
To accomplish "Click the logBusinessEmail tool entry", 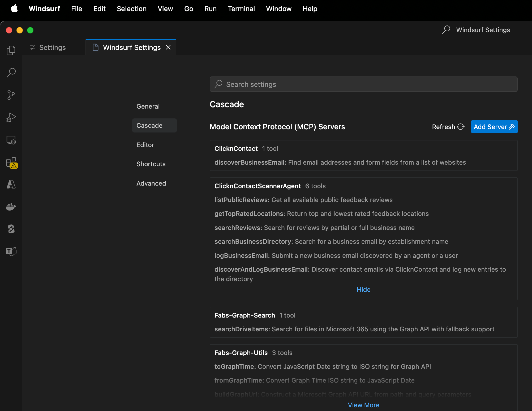I will [x=336, y=255].
